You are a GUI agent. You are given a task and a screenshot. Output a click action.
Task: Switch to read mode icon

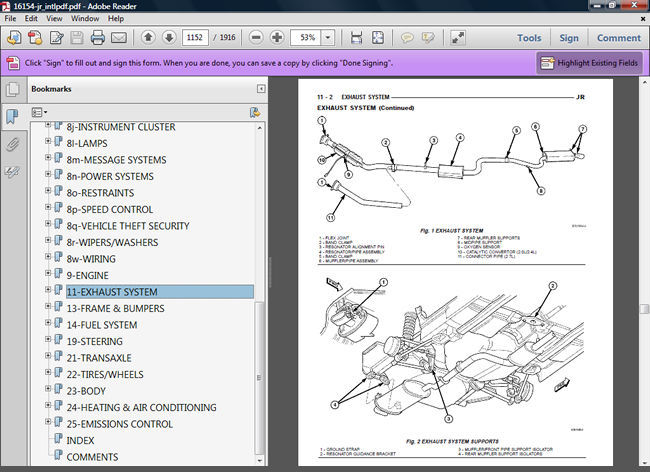[x=458, y=38]
